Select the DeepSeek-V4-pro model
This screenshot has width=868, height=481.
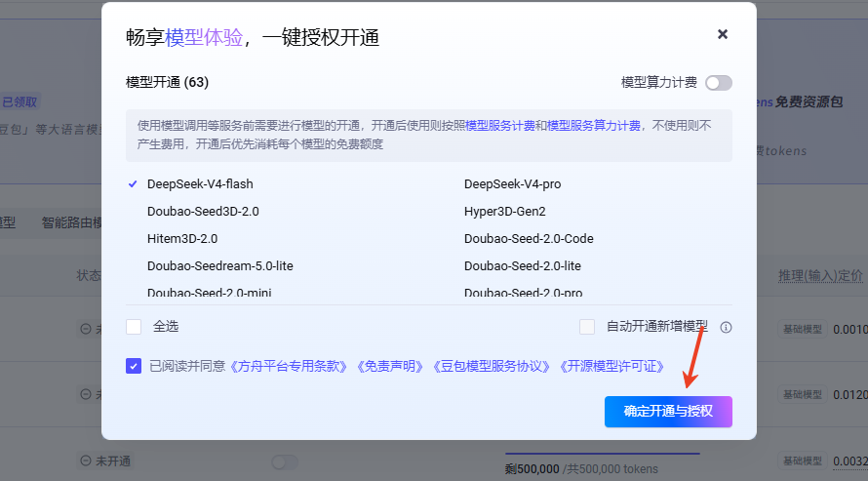coord(512,184)
